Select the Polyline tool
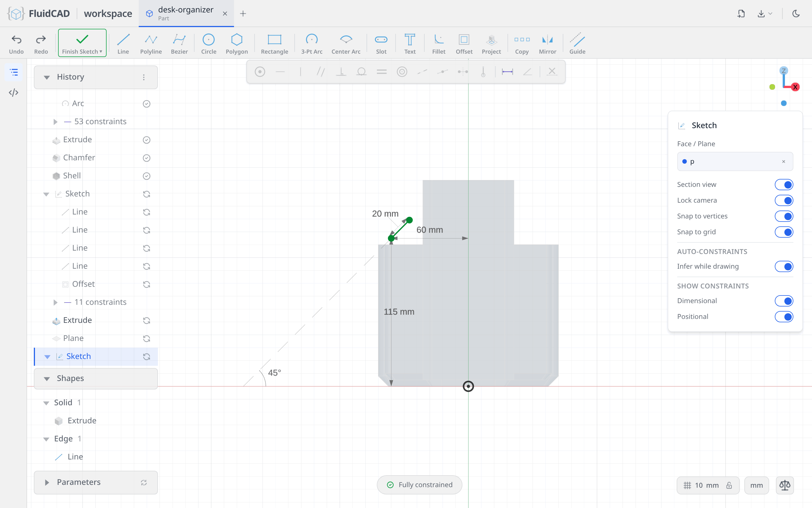The image size is (812, 508). point(151,43)
